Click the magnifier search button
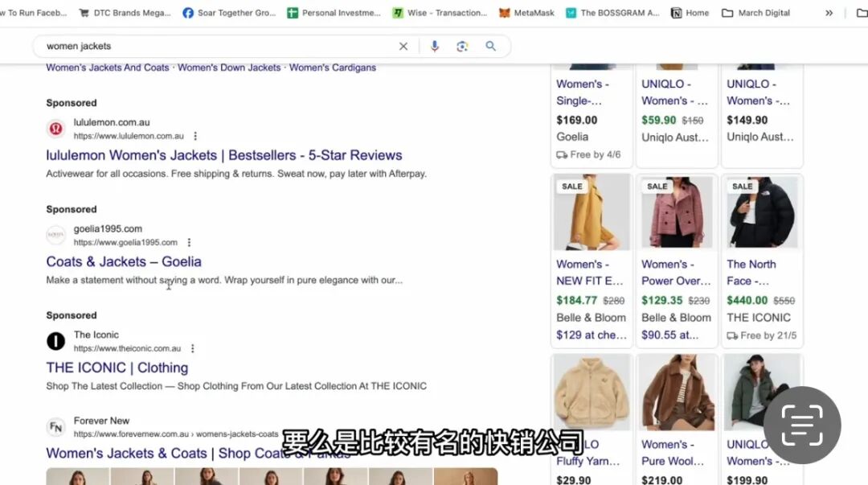Screen dimensions: 868x485 point(490,47)
